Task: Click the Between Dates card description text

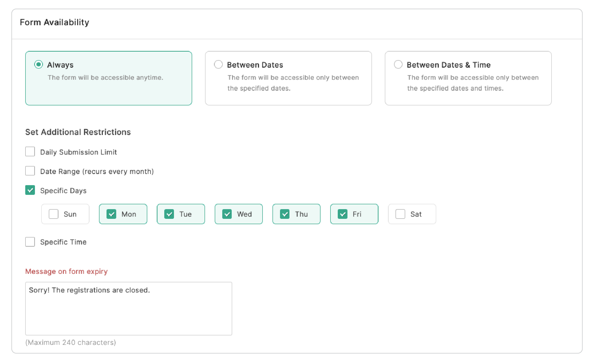Action: coord(293,83)
